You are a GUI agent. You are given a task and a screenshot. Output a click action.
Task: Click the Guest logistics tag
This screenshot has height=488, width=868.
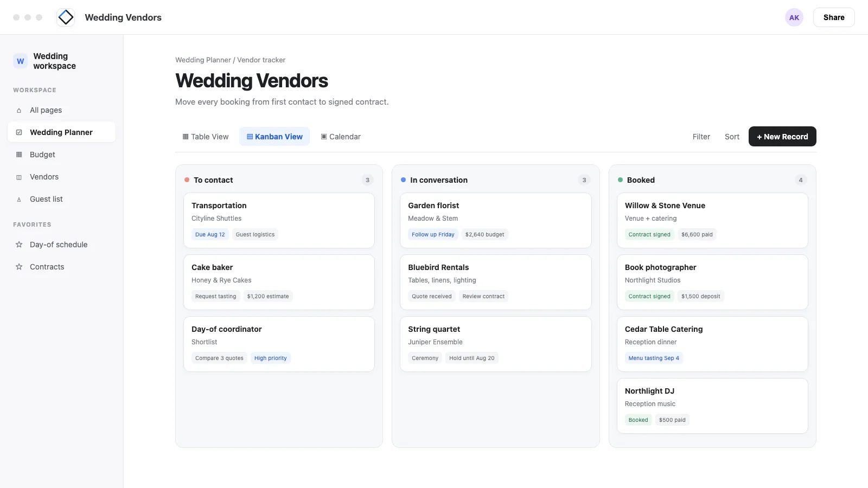tap(255, 235)
